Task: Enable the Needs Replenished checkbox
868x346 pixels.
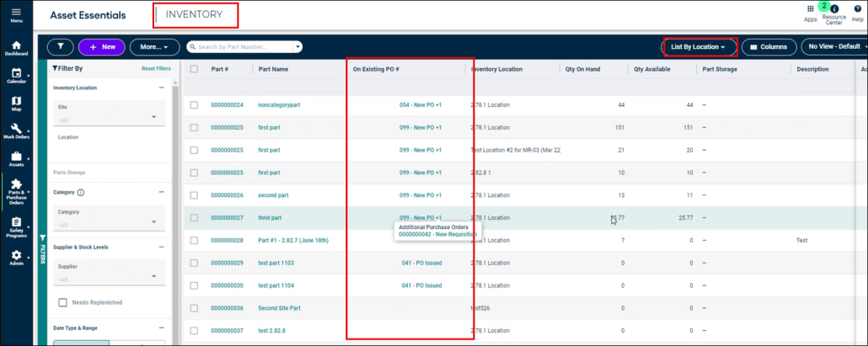Action: coord(63,302)
